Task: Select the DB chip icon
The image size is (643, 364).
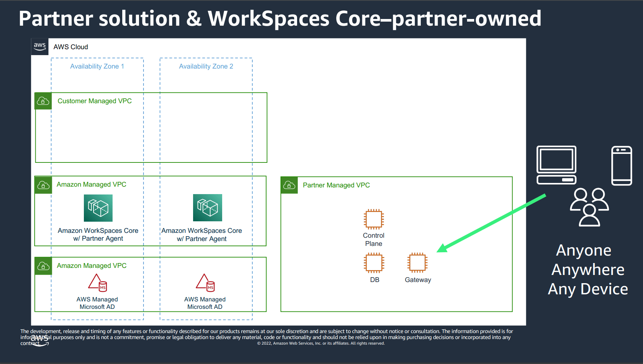Action: [374, 263]
